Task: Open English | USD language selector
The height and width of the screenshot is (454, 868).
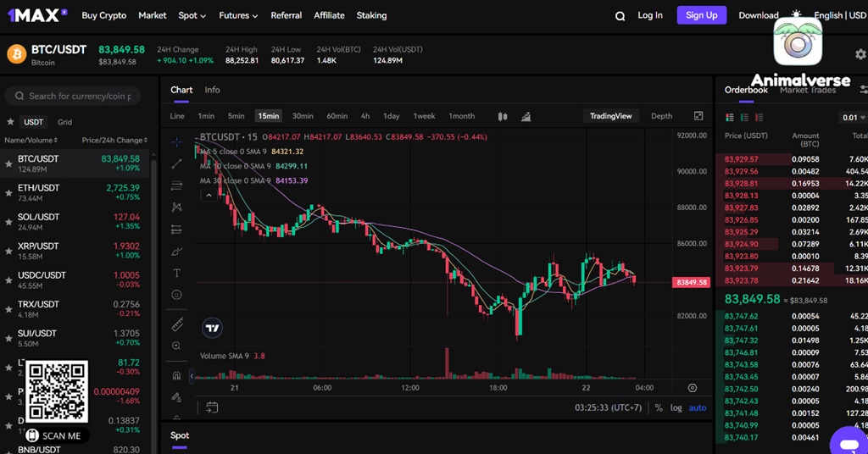Action: [x=840, y=15]
